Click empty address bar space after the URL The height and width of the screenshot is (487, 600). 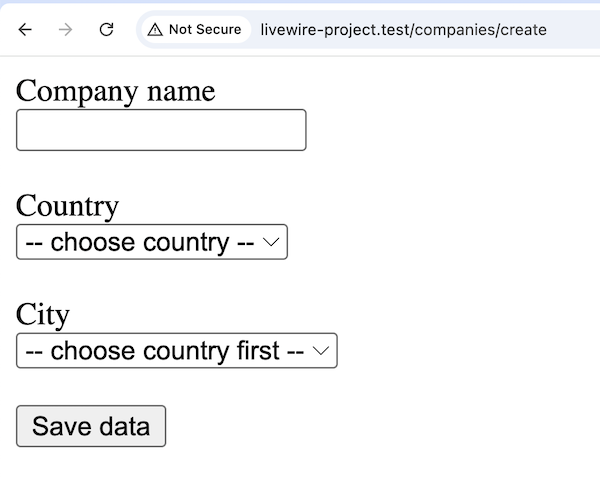pos(572,29)
